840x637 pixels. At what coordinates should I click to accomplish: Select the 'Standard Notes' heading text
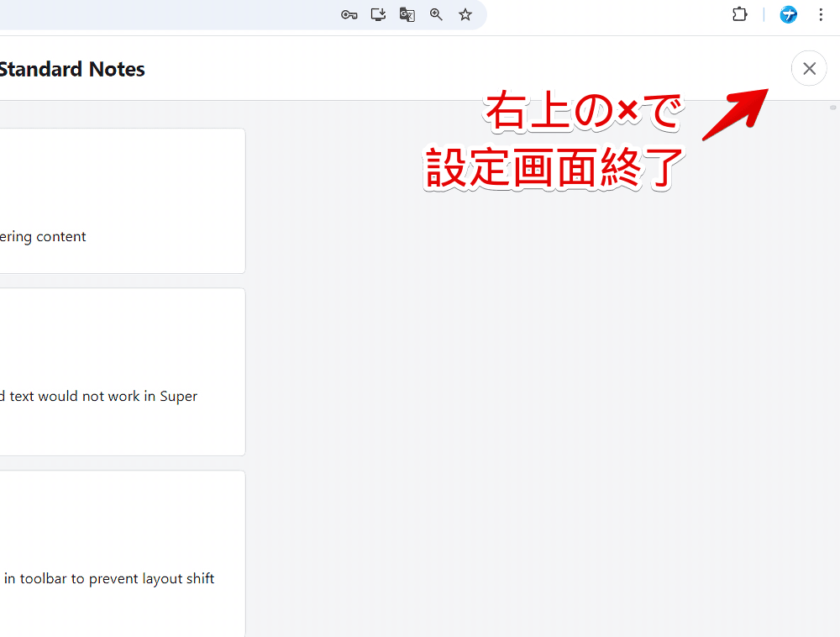pos(71,69)
